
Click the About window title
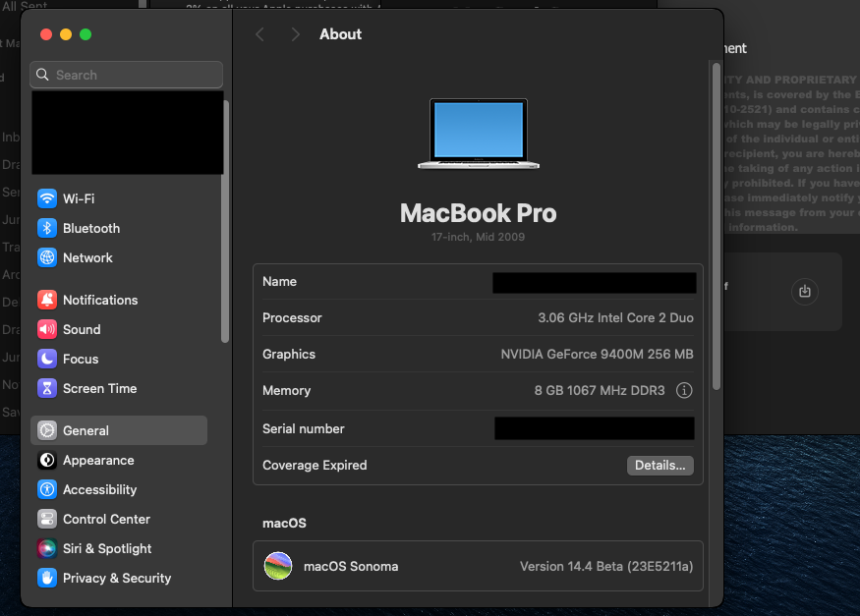pos(341,34)
